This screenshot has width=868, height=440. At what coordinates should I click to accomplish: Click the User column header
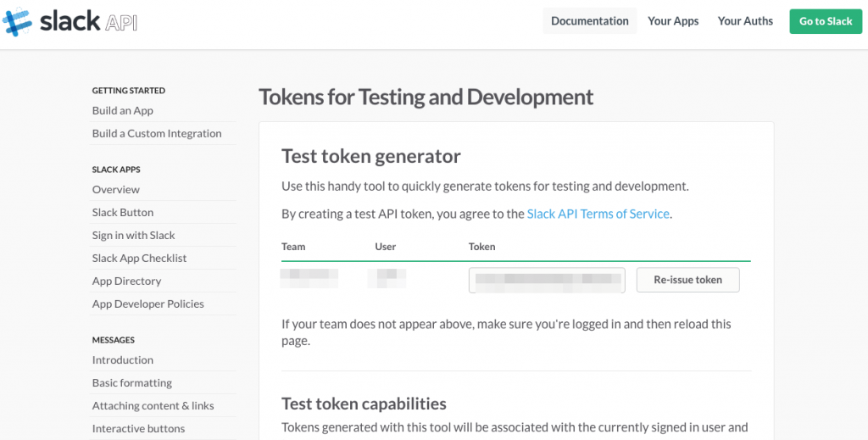[386, 247]
